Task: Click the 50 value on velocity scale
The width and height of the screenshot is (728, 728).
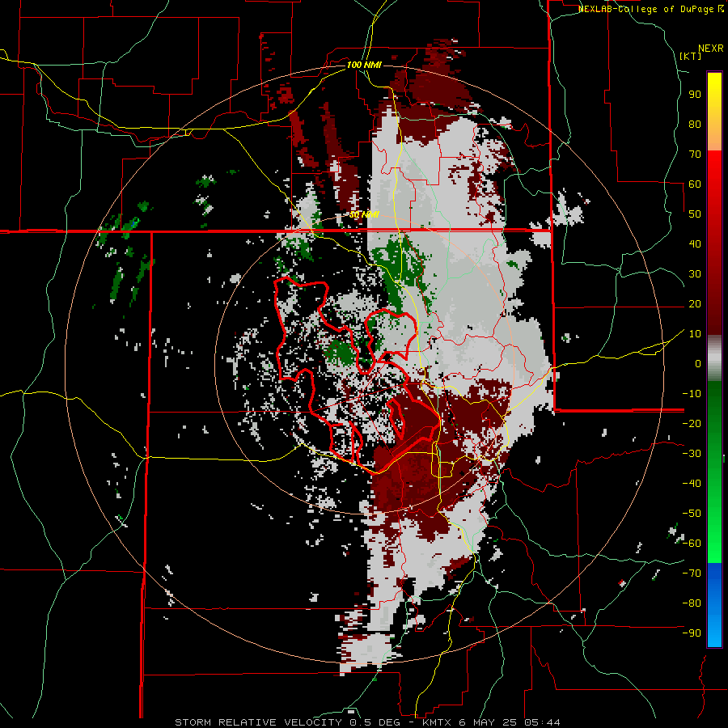Action: [x=695, y=214]
